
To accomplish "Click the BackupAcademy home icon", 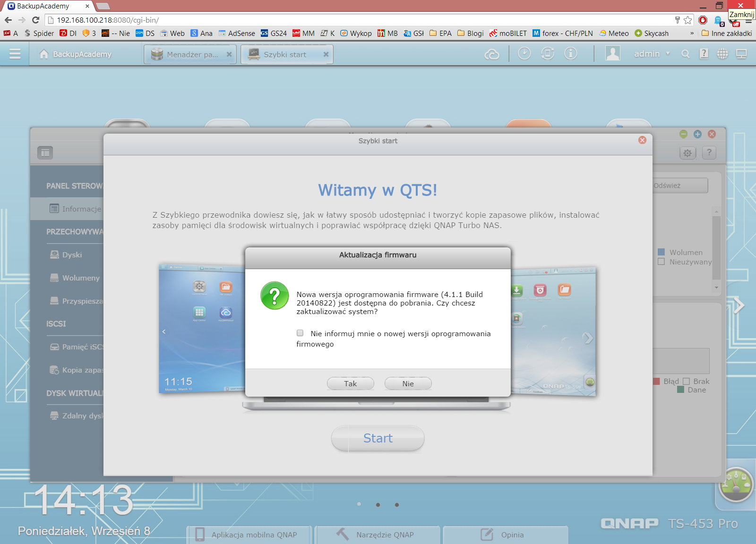I will (44, 54).
